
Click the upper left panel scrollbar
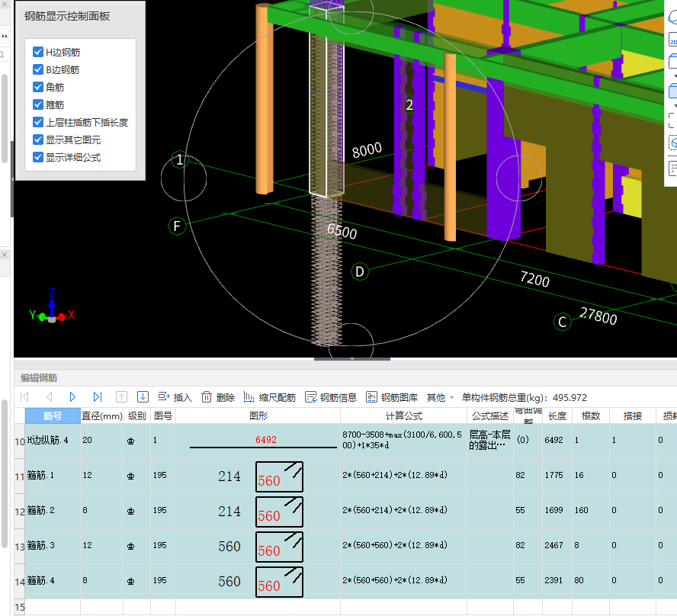click(x=5, y=118)
